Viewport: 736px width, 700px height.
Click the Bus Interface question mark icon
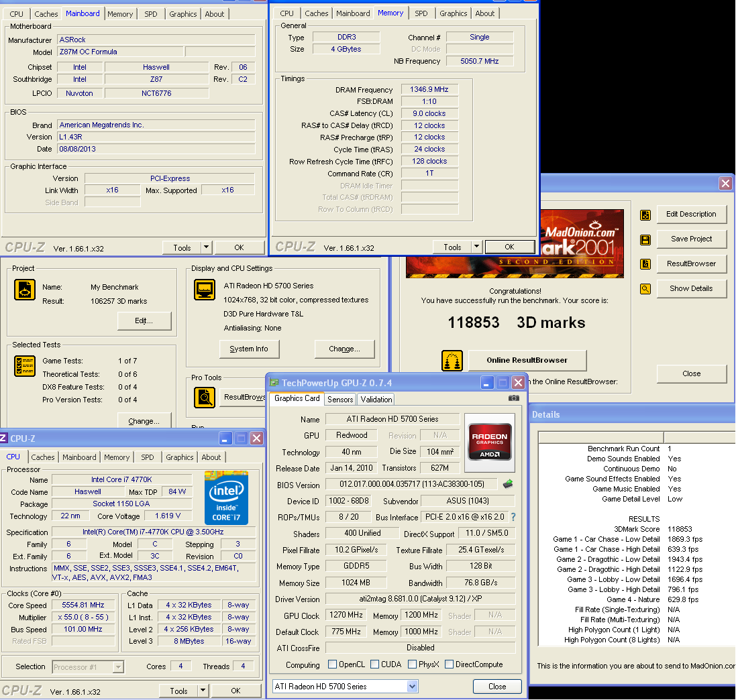pos(513,516)
